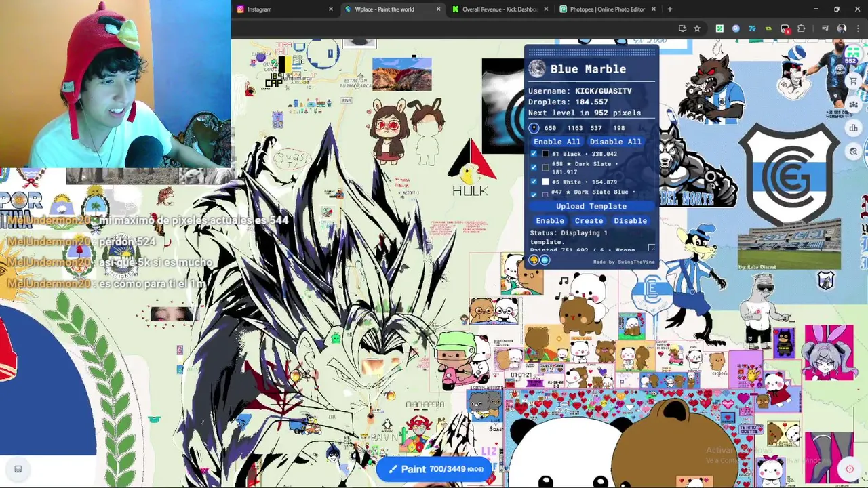Click the 1163 tile coordinate field
Image resolution: width=868 pixels, height=488 pixels.
tap(575, 128)
